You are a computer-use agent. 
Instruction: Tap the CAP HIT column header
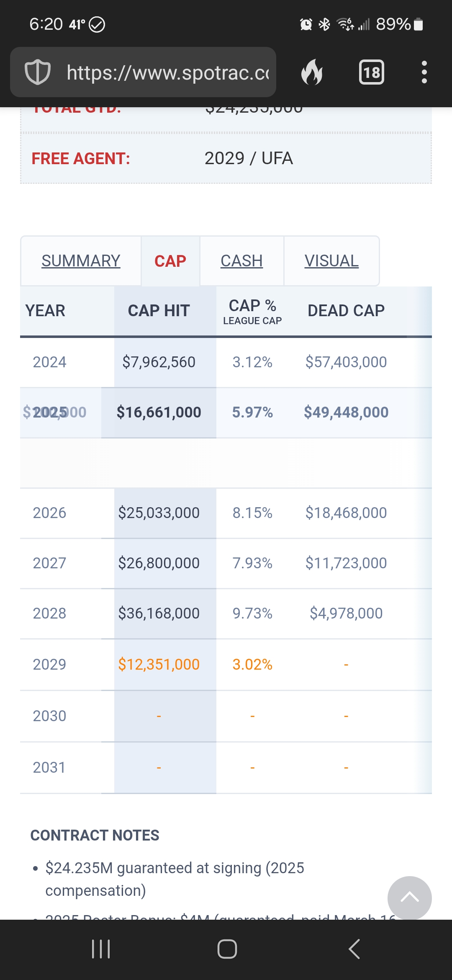(159, 311)
